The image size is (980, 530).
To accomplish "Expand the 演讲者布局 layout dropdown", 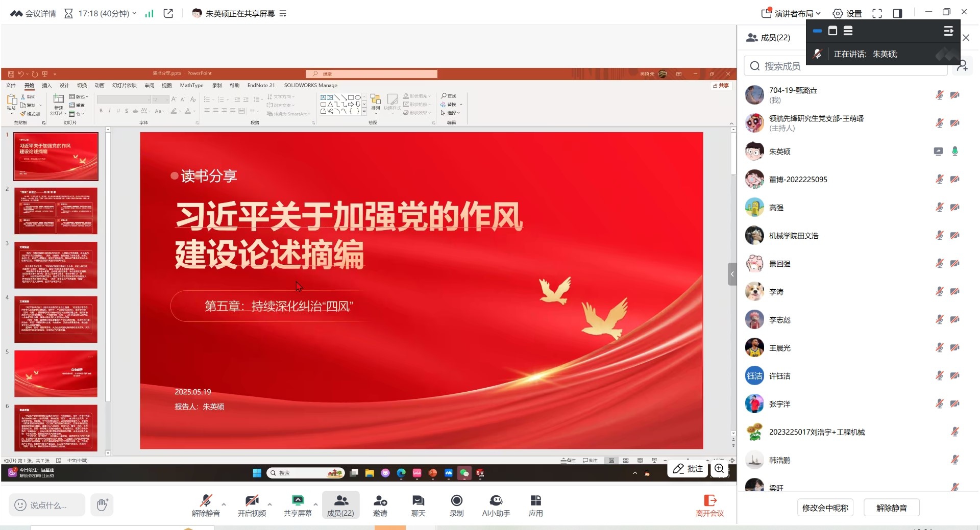I will point(791,13).
